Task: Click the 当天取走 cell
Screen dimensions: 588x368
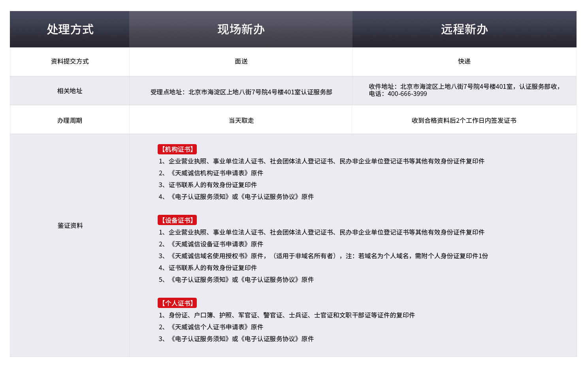Action: 241,120
